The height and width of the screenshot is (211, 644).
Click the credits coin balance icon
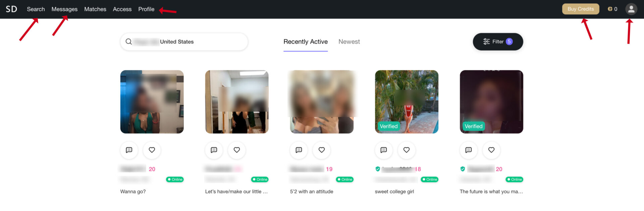point(610,9)
